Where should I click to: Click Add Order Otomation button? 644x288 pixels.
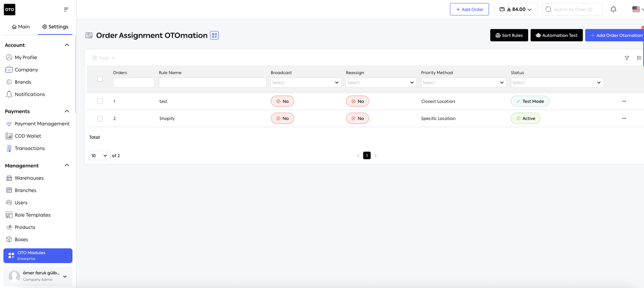(x=615, y=35)
